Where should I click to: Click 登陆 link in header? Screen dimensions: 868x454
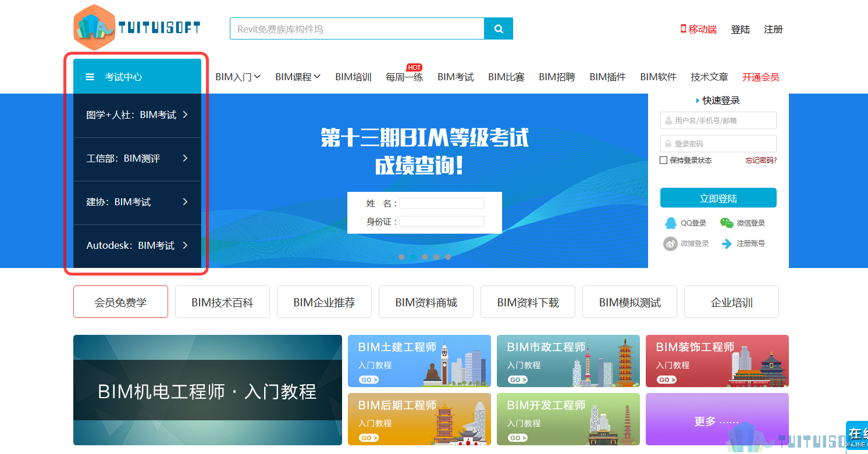click(740, 29)
